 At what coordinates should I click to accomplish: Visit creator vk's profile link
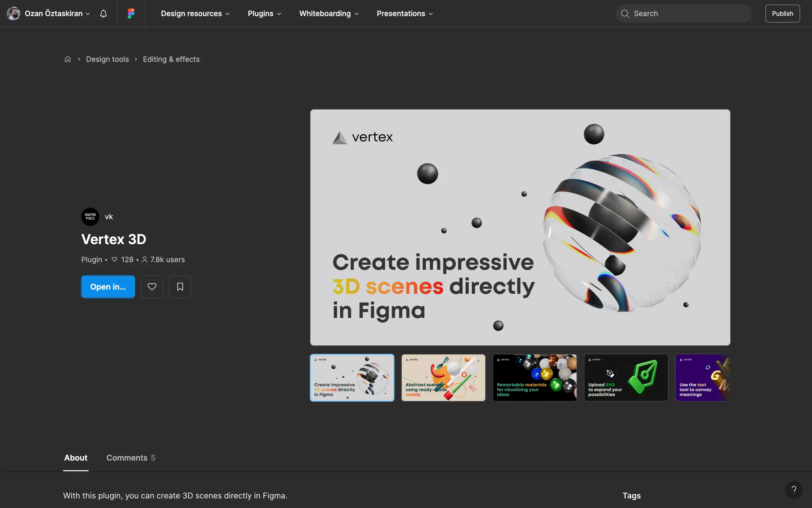pos(109,217)
